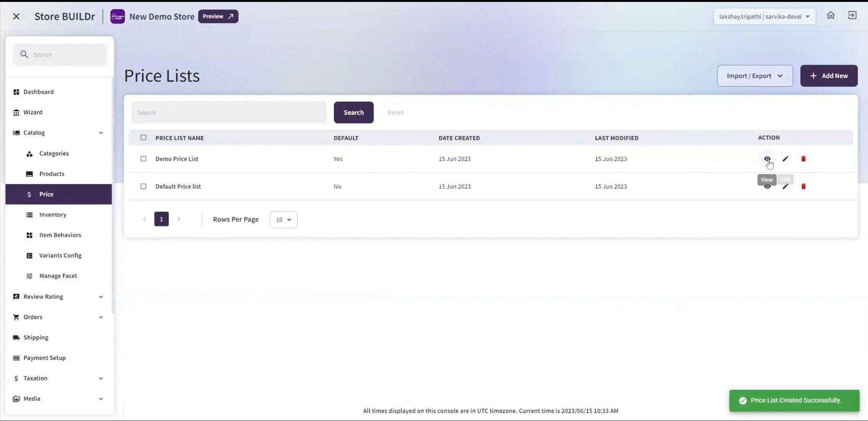Open the Rows Per Page dropdown
Viewport: 868px width, 421px height.
[283, 220]
